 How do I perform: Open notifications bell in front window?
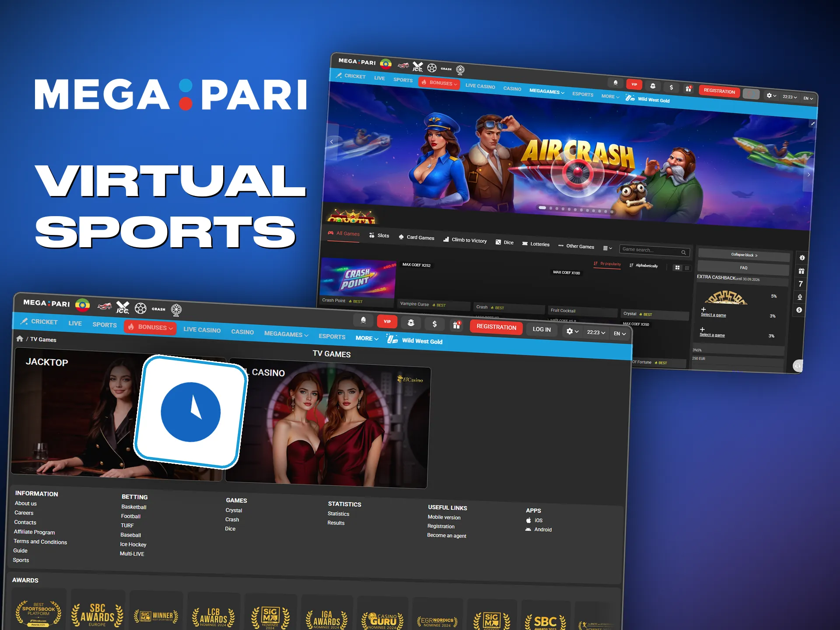point(363,320)
